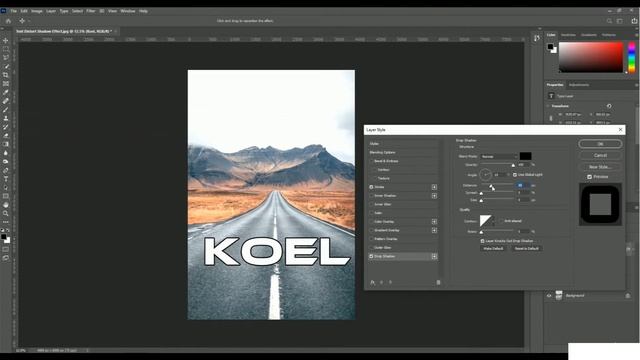Image resolution: width=640 pixels, height=360 pixels.
Task: Switch to the Adjustments tab
Action: (579, 85)
